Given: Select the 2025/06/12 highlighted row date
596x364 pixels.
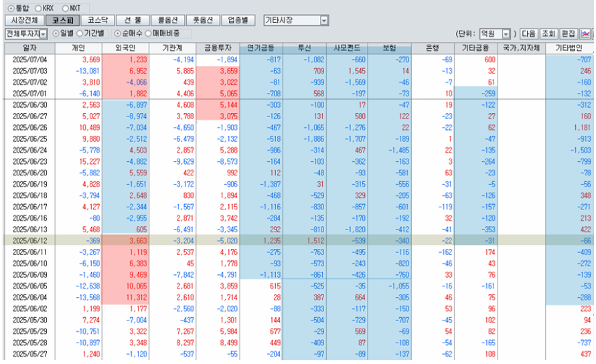Looking at the screenshot, I should tap(29, 240).
